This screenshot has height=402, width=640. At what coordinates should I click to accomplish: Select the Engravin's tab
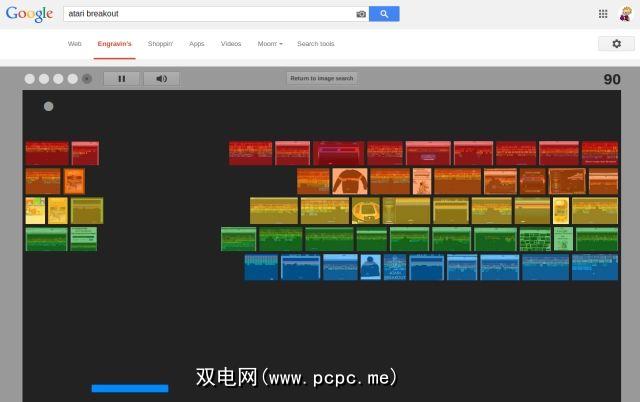click(x=115, y=44)
